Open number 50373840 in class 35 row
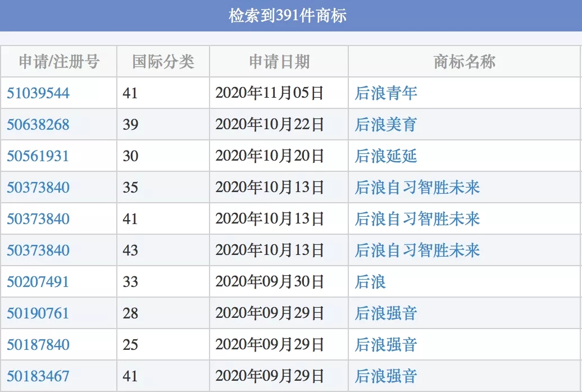The height and width of the screenshot is (392, 582). (38, 188)
